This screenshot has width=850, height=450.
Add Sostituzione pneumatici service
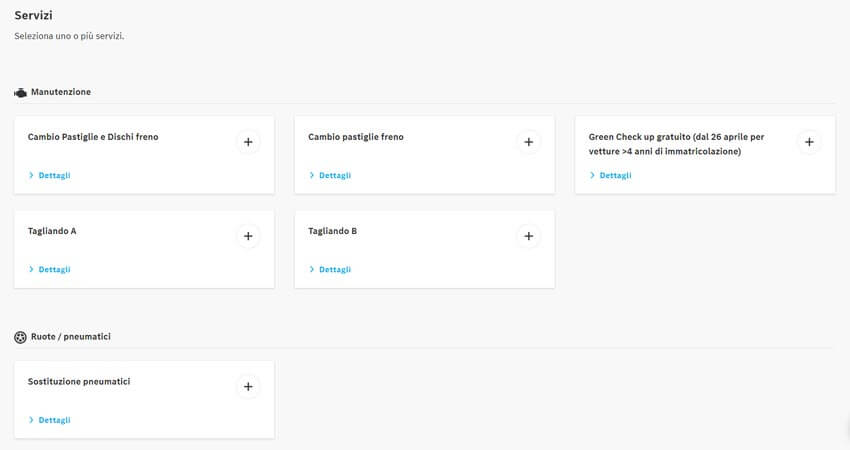(x=248, y=387)
